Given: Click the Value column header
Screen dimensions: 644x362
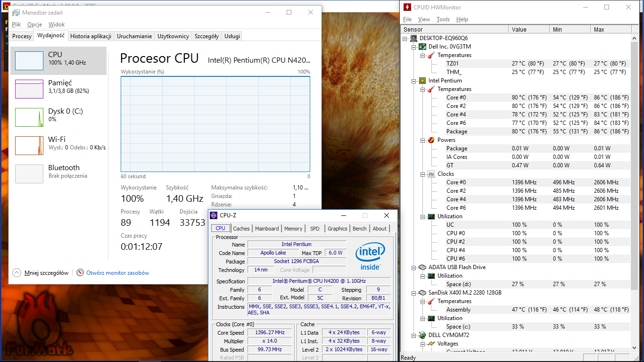Looking at the screenshot, I should 529,29.
